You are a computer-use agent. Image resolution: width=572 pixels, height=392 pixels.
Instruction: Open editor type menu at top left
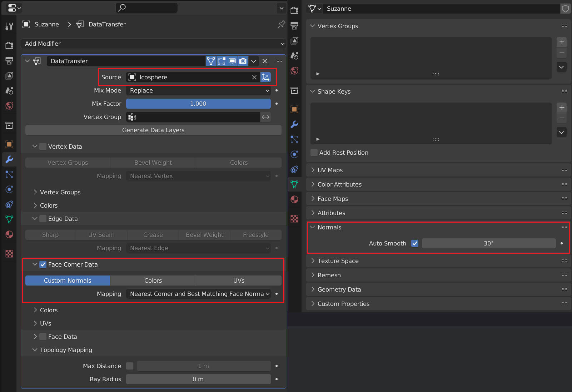(x=14, y=8)
